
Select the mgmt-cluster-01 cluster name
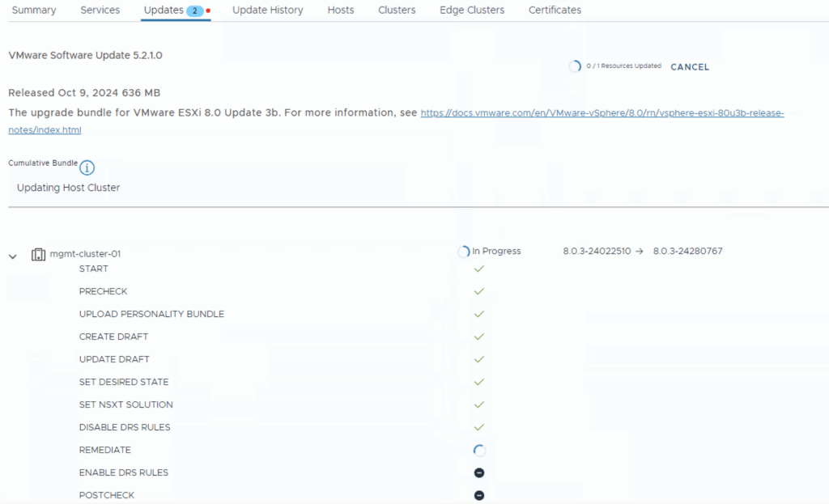85,254
